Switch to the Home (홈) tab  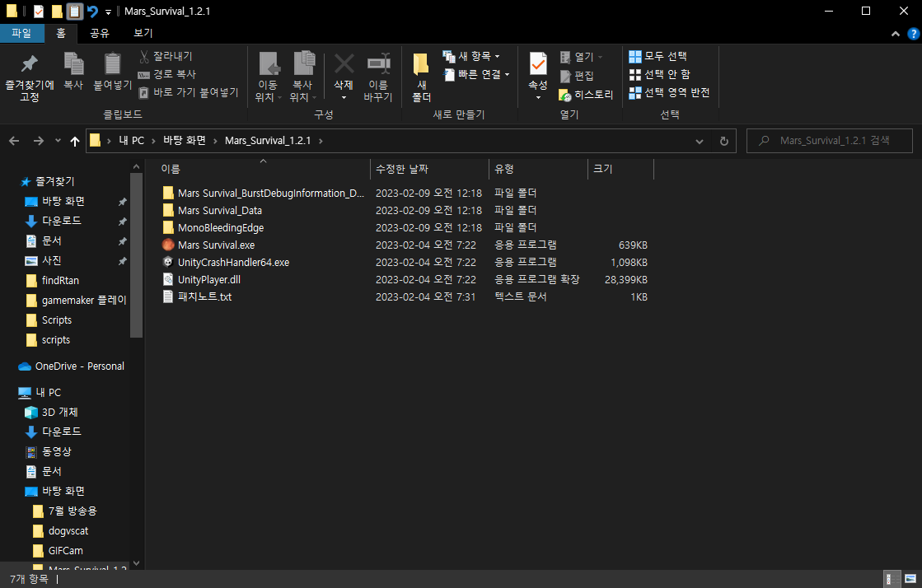(61, 33)
